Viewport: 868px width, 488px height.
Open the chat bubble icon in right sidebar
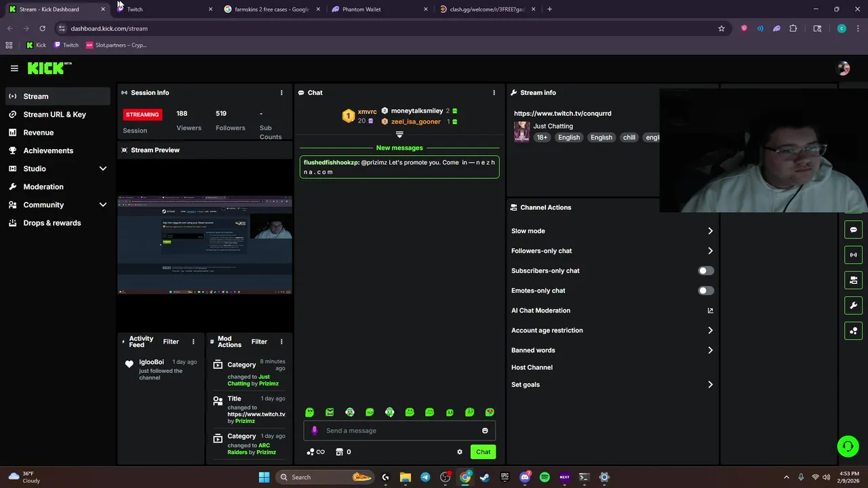[853, 230]
